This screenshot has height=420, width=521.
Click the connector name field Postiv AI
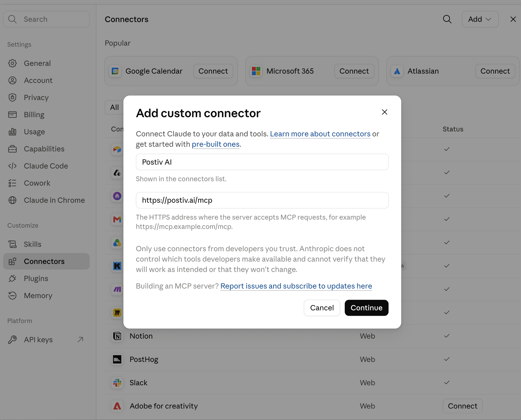click(262, 162)
